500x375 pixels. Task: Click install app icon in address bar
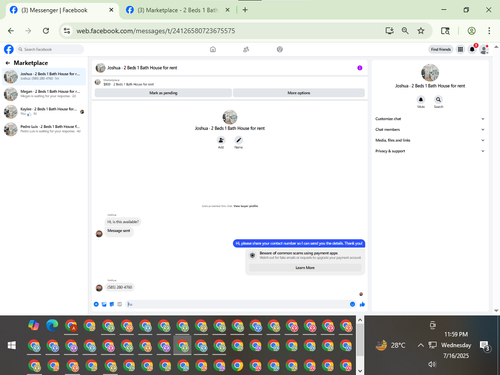[x=389, y=31]
